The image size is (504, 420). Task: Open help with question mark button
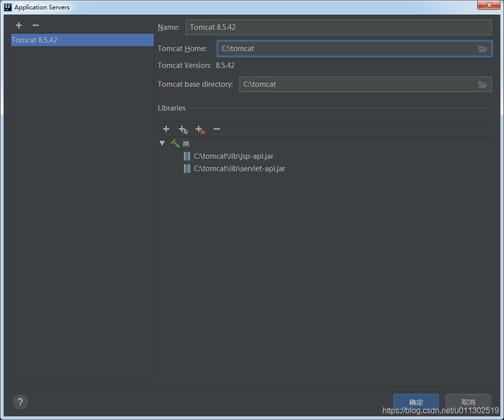(20, 402)
